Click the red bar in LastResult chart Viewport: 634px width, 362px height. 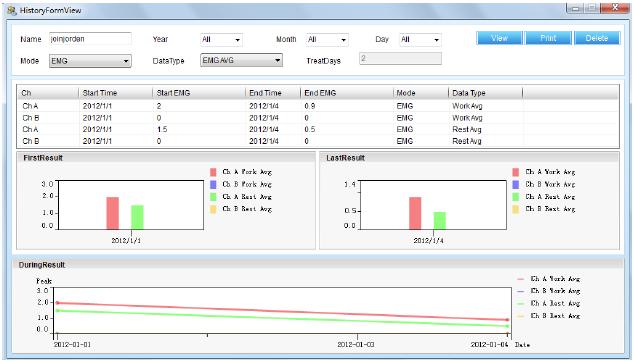click(x=415, y=213)
